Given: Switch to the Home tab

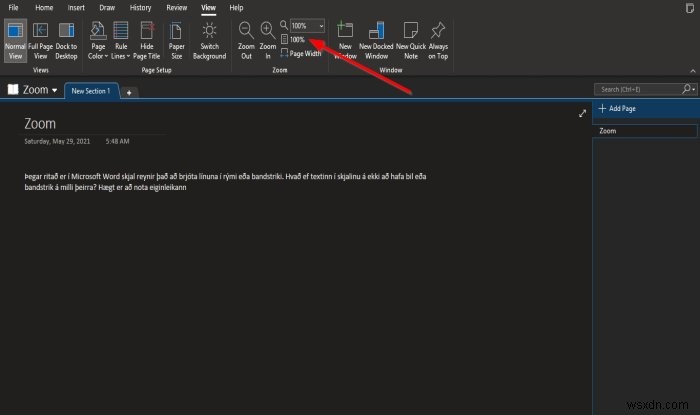Looking at the screenshot, I should pyautogui.click(x=44, y=8).
